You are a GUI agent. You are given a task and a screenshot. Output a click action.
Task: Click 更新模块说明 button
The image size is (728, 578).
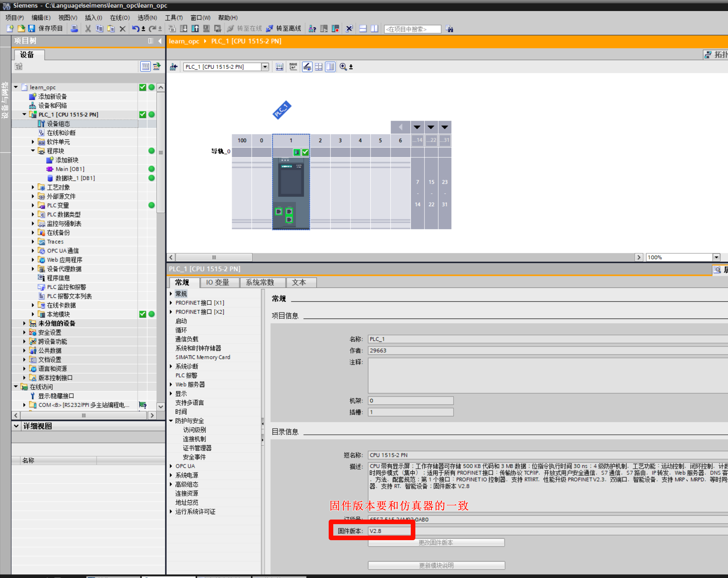(436, 565)
